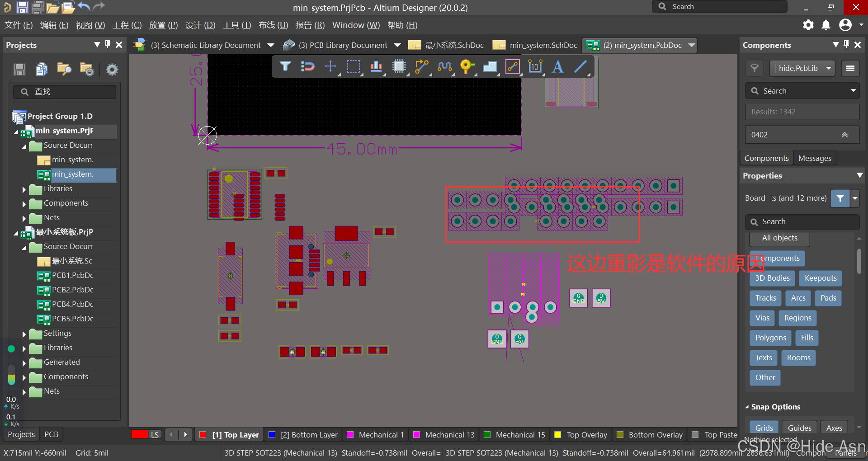Click the open project folder icon in the title bar
Image resolution: width=868 pixels, height=461 pixels.
(x=52, y=7)
